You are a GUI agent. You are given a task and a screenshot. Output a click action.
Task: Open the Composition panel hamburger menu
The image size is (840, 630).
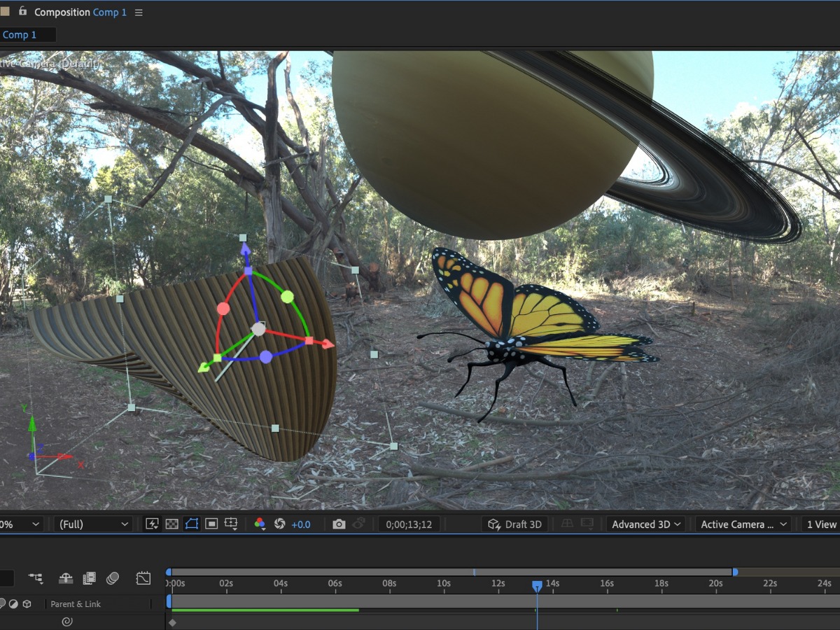(x=139, y=13)
